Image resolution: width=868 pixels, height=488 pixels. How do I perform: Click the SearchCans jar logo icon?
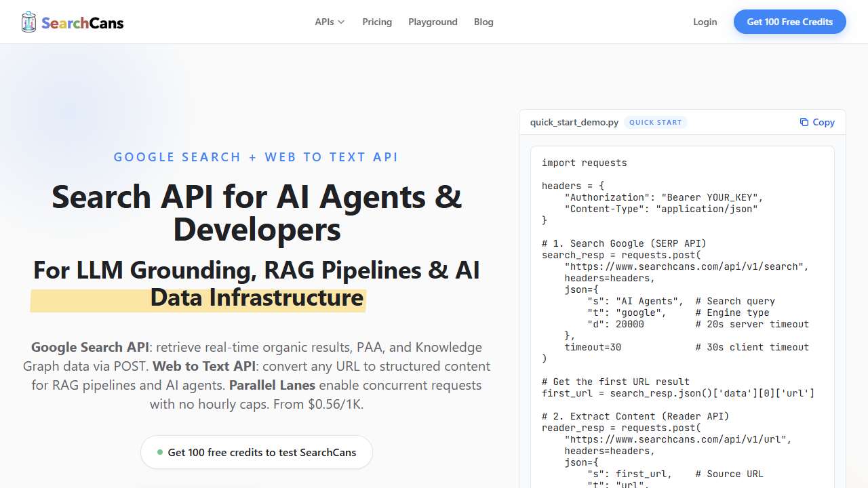pos(28,22)
